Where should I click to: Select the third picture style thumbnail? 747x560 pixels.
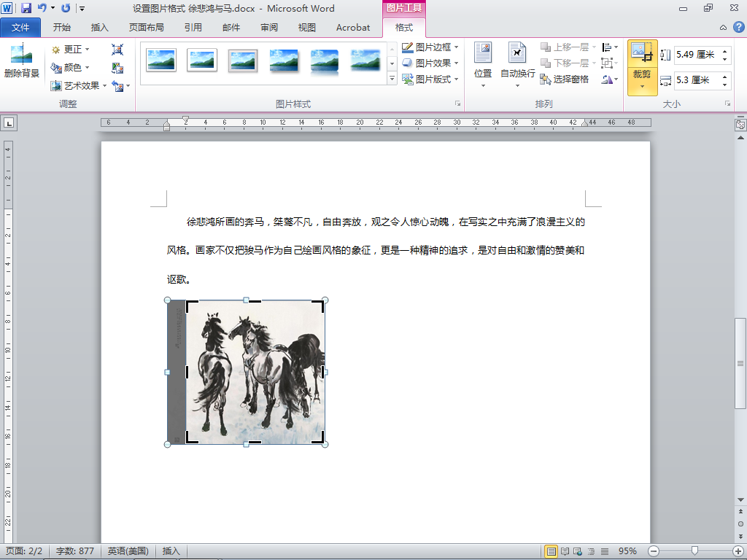pos(243,61)
